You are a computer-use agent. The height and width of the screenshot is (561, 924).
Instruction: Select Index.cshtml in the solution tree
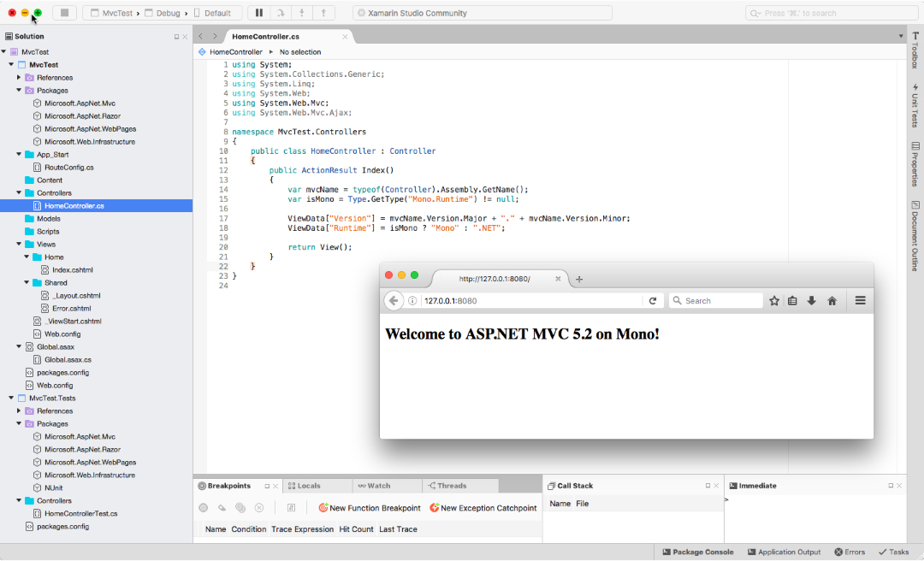73,270
